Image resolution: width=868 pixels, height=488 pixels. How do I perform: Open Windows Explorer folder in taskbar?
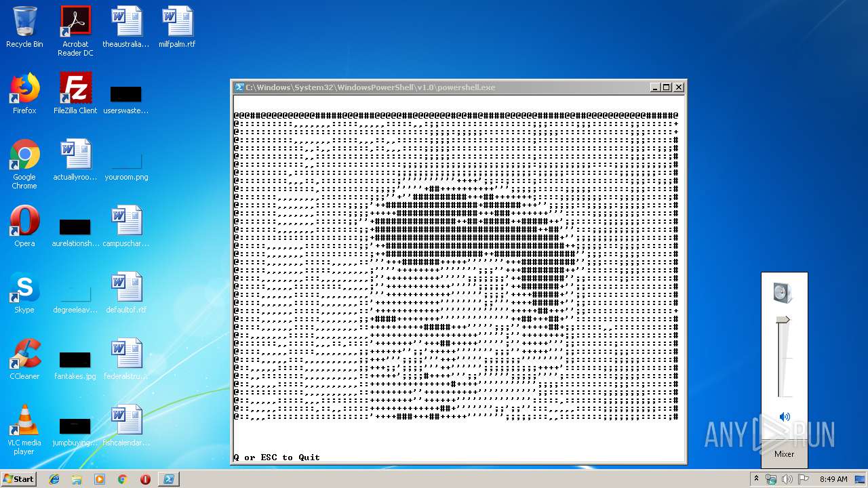77,479
